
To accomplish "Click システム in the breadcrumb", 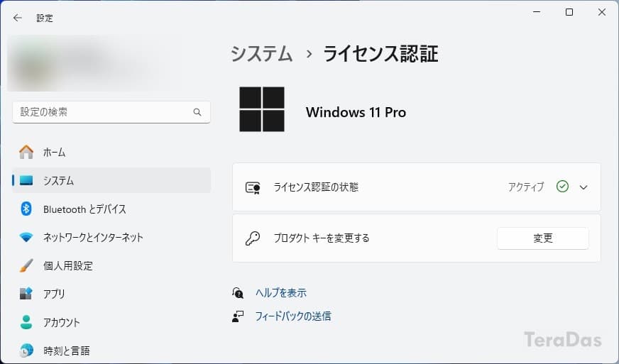I will (x=261, y=53).
